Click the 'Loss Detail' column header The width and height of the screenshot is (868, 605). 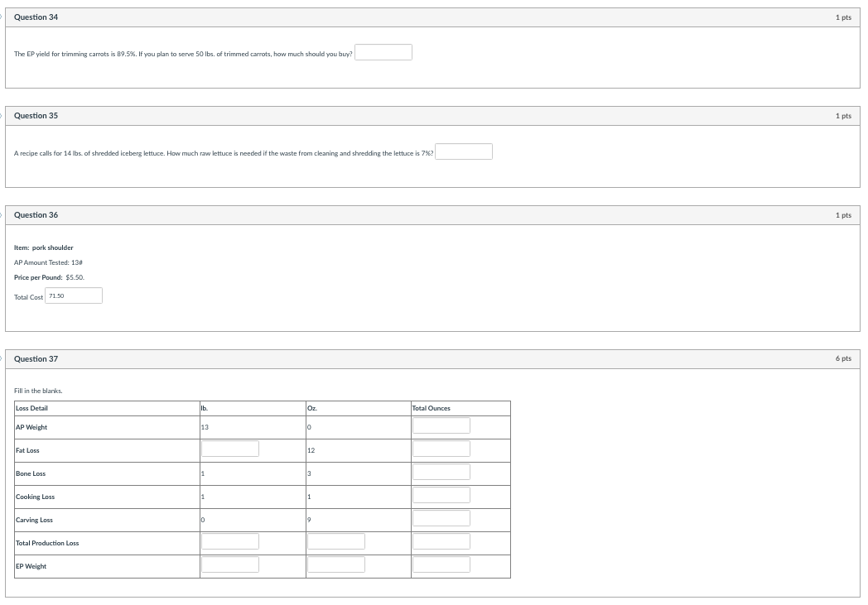pyautogui.click(x=31, y=408)
